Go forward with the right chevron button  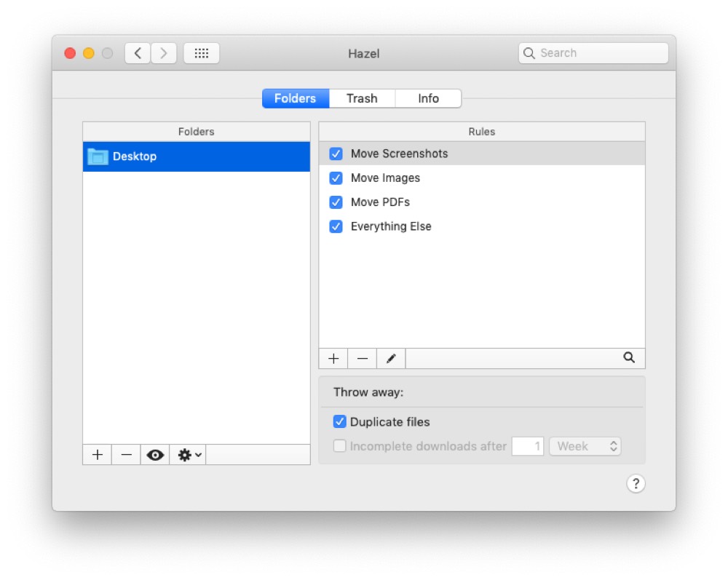click(163, 53)
